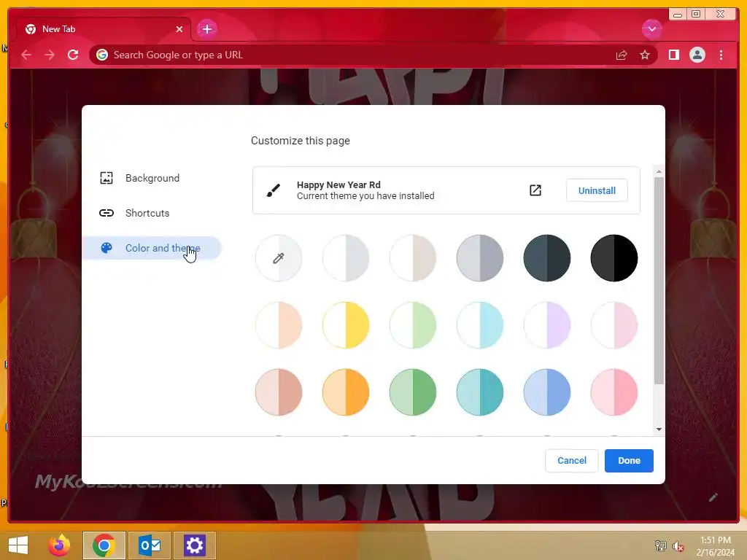Bookmark this tab with the star icon
Viewport: 747px width, 560px height.
[645, 55]
